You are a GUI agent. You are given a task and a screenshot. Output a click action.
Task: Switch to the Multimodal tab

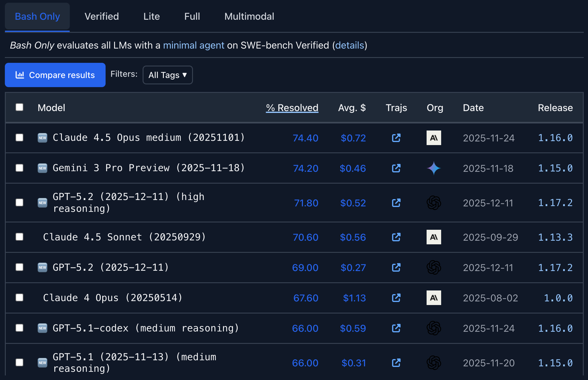coord(249,16)
